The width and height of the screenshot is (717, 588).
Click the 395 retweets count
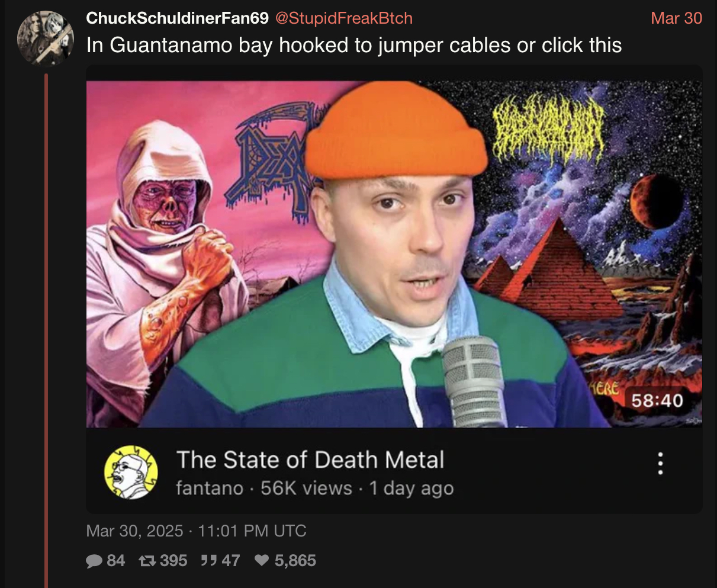pyautogui.click(x=173, y=561)
